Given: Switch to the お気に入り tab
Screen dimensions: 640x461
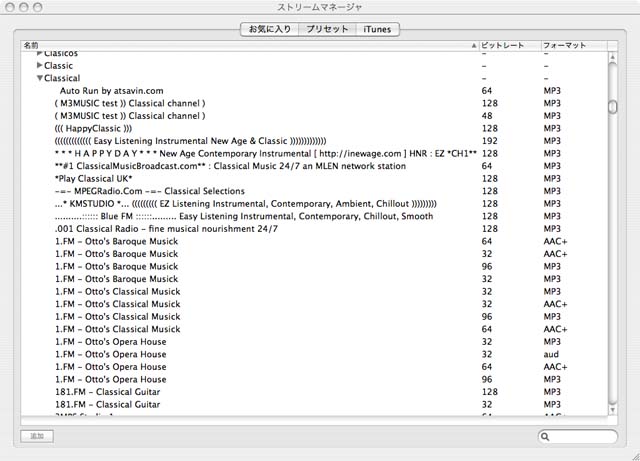Looking at the screenshot, I should (x=270, y=29).
